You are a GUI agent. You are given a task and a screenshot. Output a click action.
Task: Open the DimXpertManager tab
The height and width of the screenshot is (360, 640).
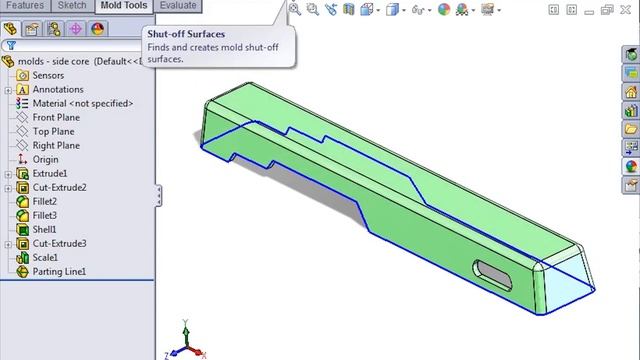(x=76, y=29)
